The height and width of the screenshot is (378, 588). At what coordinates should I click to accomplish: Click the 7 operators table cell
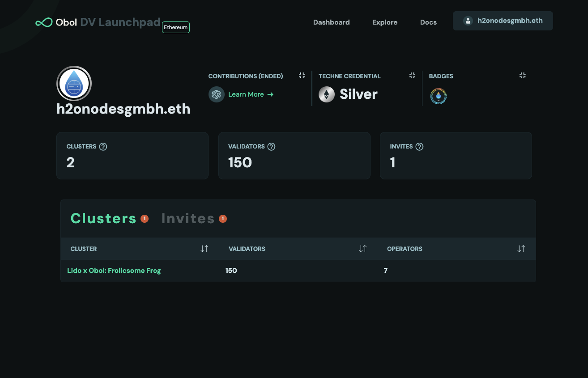pyautogui.click(x=386, y=271)
